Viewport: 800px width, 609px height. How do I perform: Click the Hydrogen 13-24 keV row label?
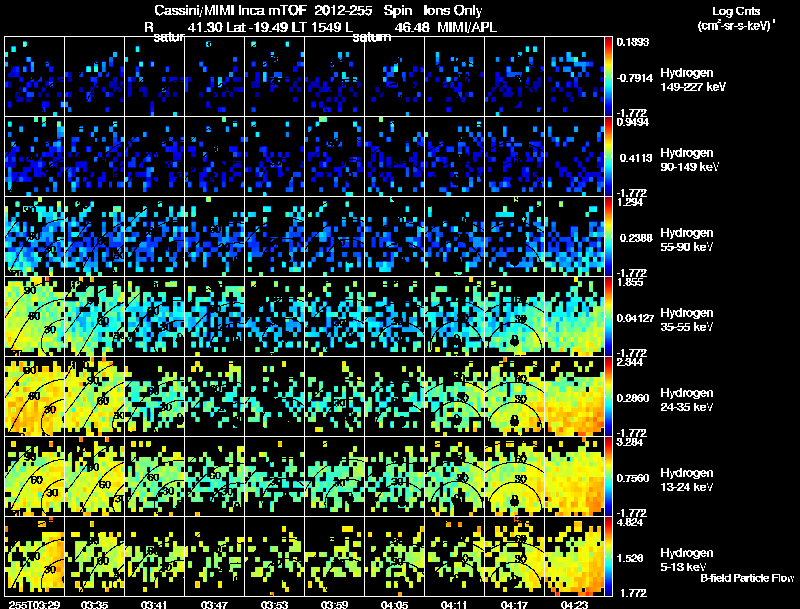pos(687,480)
